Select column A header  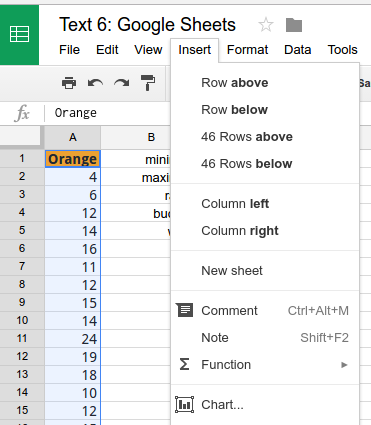tap(73, 137)
